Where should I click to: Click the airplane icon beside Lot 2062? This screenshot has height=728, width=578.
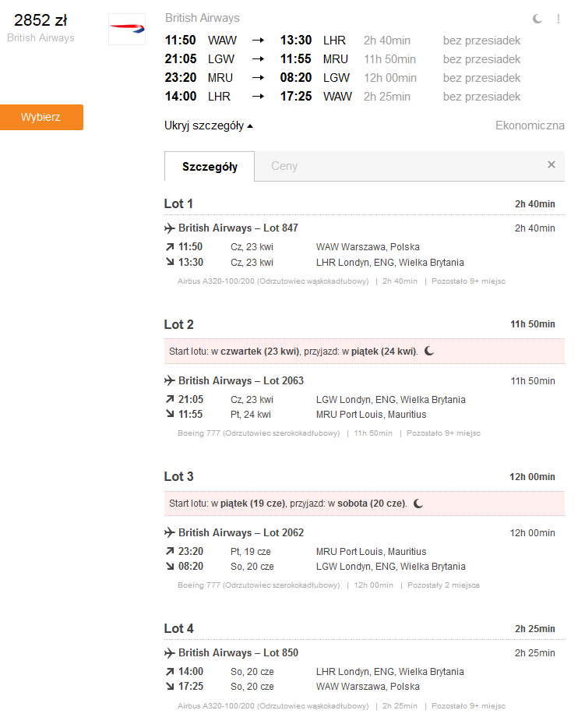pyautogui.click(x=169, y=532)
